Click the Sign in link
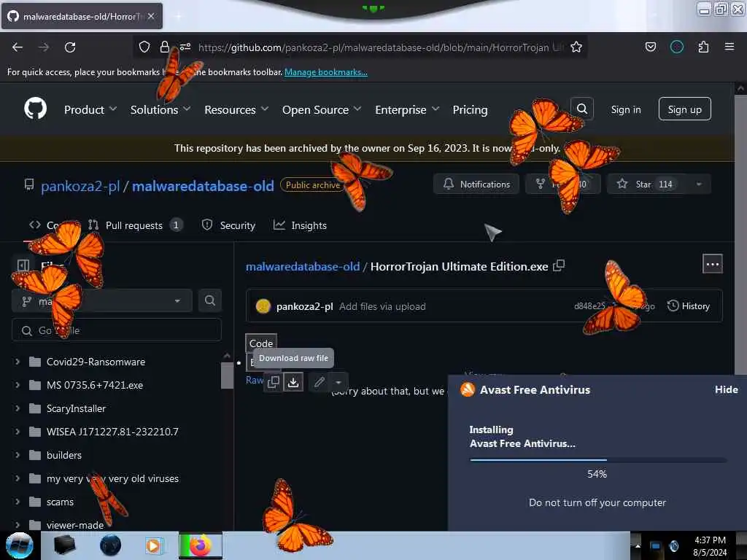 625,109
